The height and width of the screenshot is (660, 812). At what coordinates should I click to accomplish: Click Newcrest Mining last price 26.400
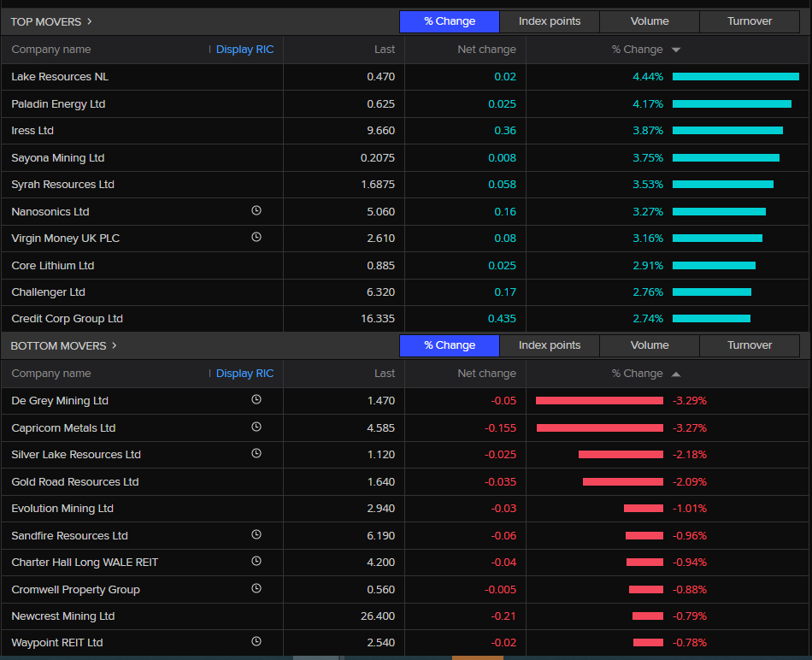point(378,616)
